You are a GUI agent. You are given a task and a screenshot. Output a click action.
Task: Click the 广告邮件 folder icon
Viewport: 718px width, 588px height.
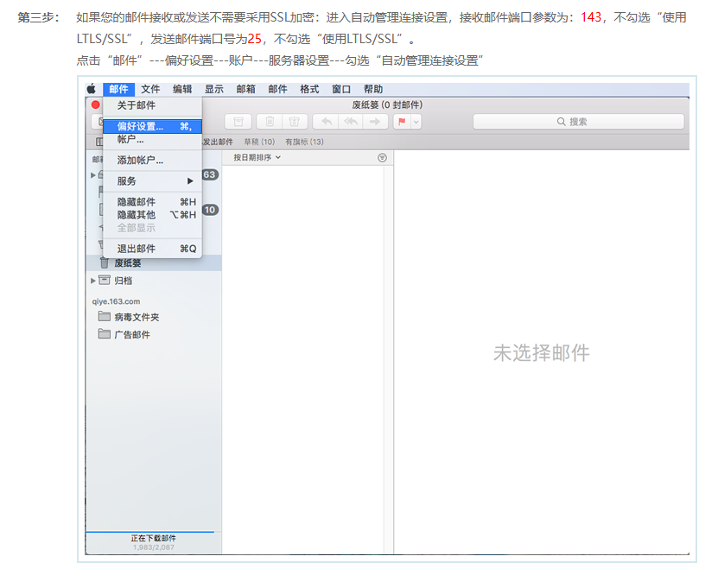(x=105, y=334)
